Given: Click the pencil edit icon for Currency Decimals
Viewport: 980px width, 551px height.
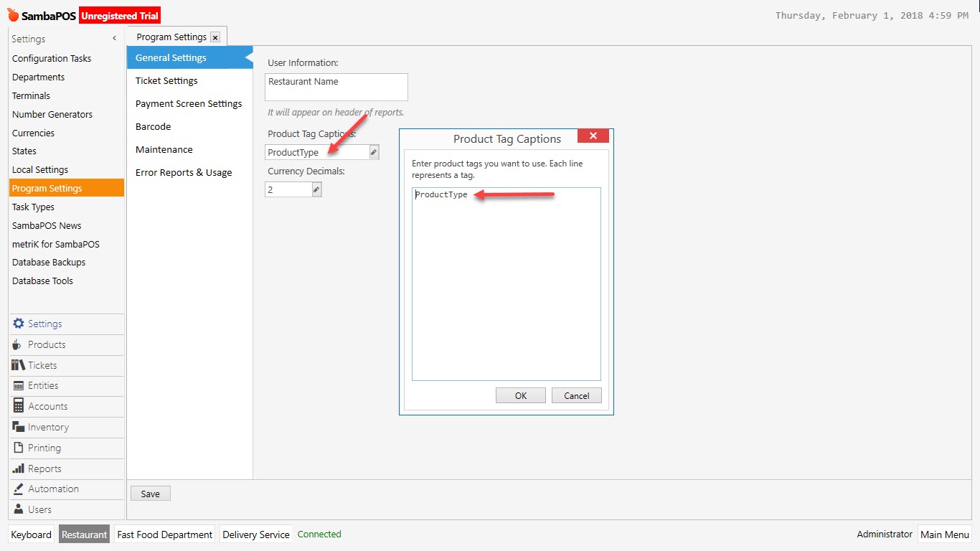Looking at the screenshot, I should [315, 189].
